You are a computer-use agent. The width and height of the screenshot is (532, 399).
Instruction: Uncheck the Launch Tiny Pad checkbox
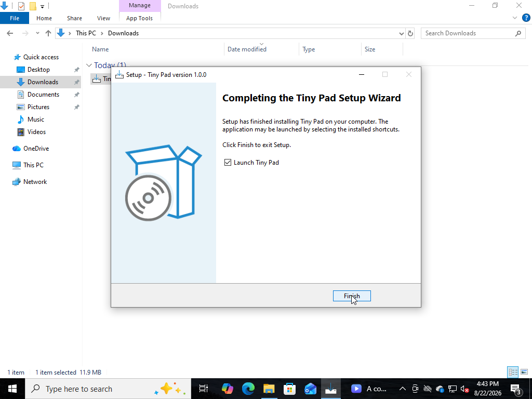point(228,163)
